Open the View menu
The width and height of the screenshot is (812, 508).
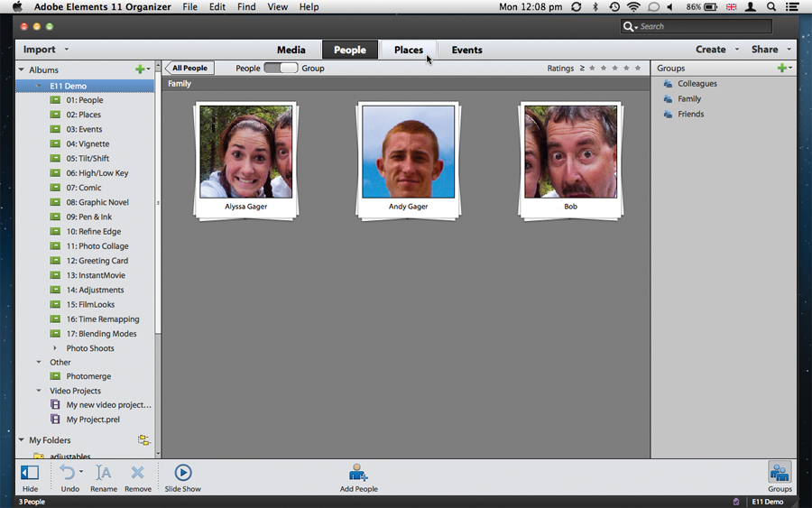(x=278, y=6)
